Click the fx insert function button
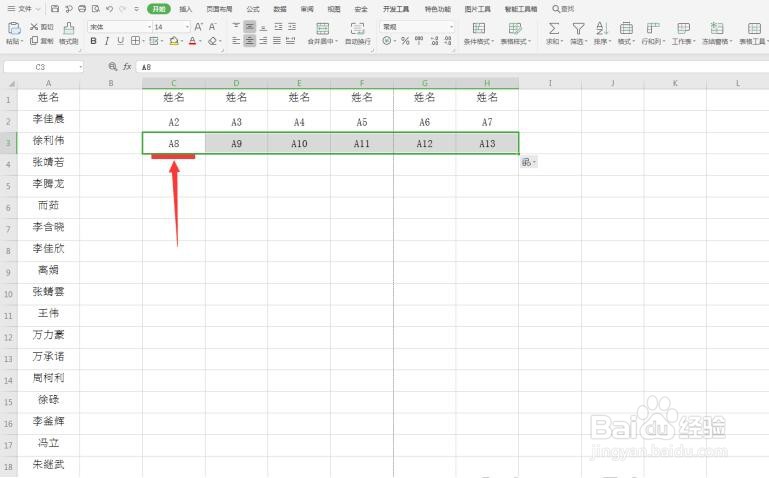This screenshot has width=769, height=478. pos(127,67)
